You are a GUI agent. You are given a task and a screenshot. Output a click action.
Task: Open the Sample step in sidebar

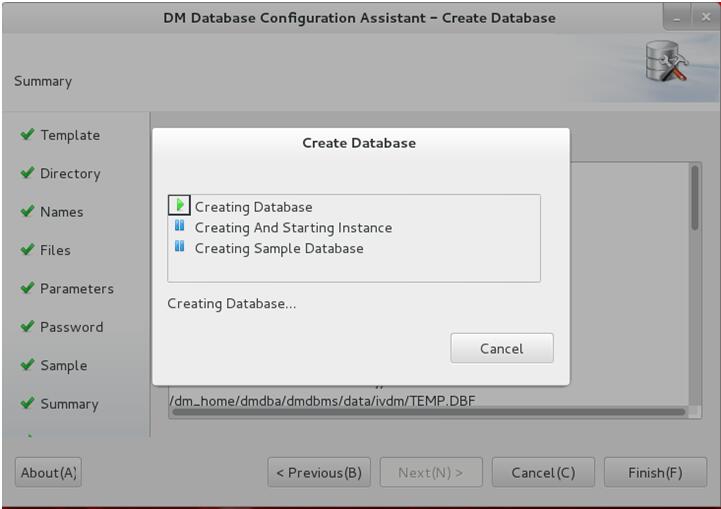pyautogui.click(x=63, y=366)
